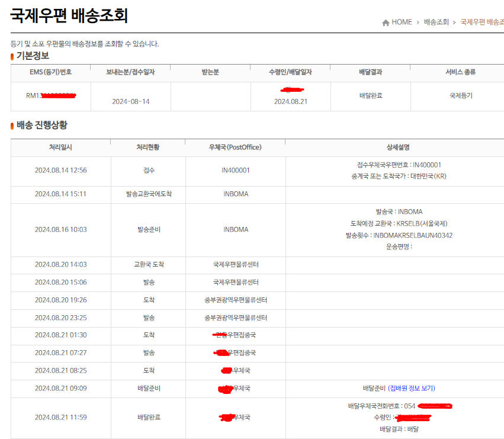Click the 국제우편 배송조회 page title
504x439 pixels.
[x=69, y=15]
